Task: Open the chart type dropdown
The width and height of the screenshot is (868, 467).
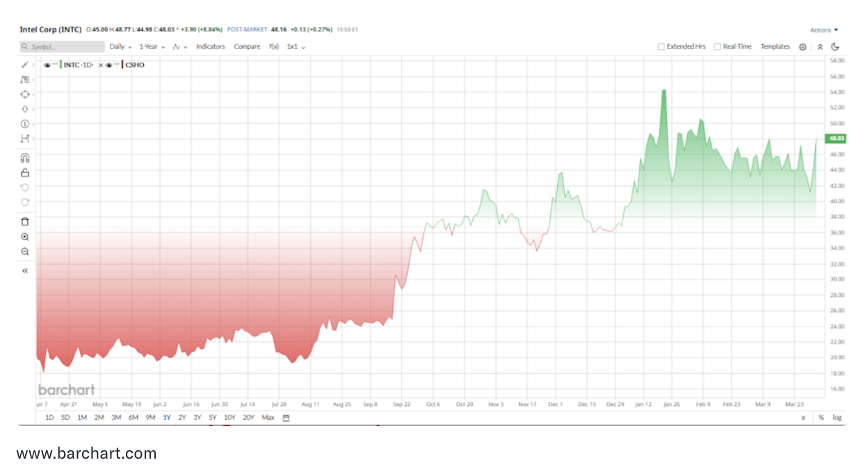Action: pyautogui.click(x=180, y=47)
